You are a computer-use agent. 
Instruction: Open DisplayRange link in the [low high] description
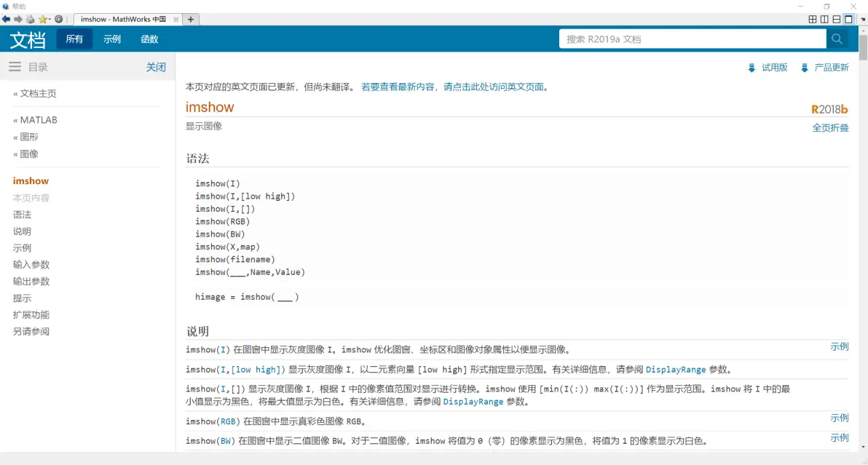tap(676, 370)
